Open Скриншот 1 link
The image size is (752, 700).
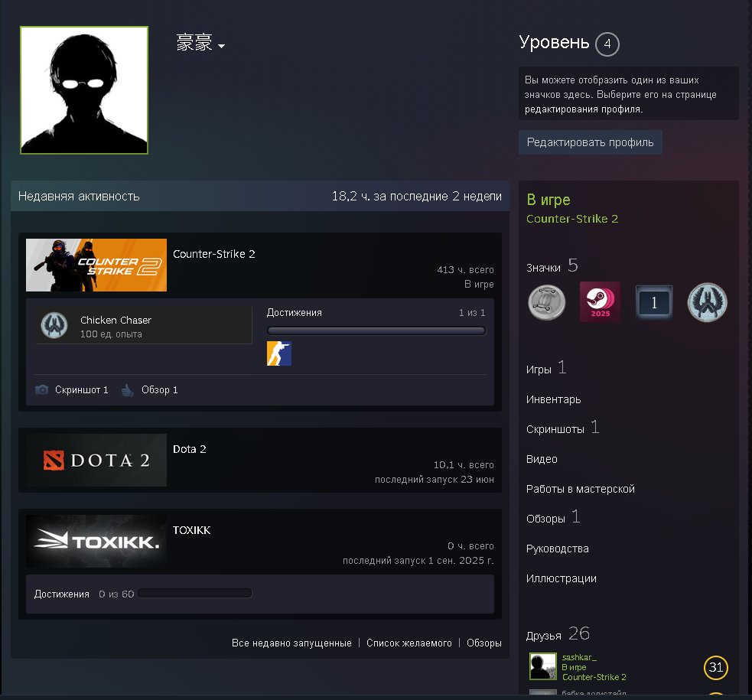click(82, 390)
